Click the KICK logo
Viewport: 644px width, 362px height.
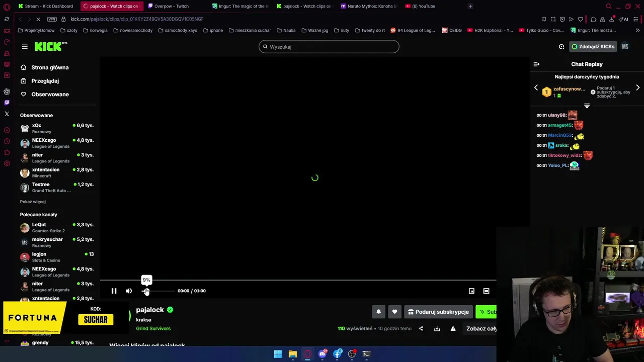click(x=51, y=46)
